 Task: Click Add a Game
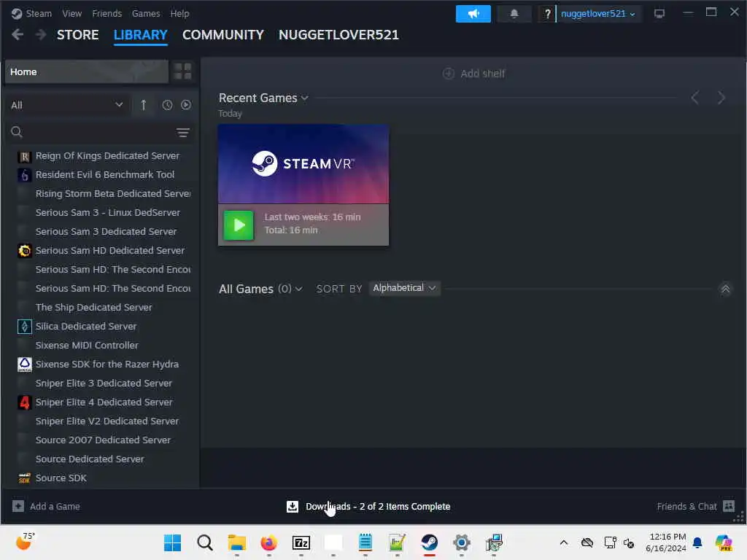[x=46, y=506]
